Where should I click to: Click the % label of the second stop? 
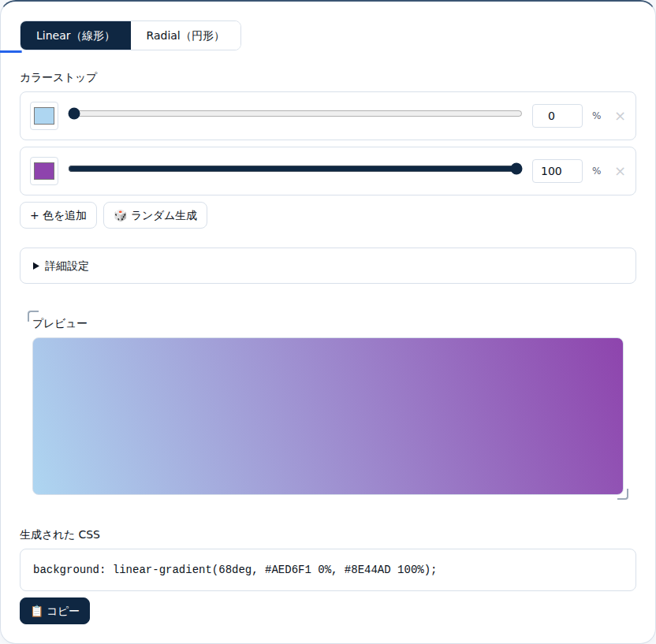[597, 171]
